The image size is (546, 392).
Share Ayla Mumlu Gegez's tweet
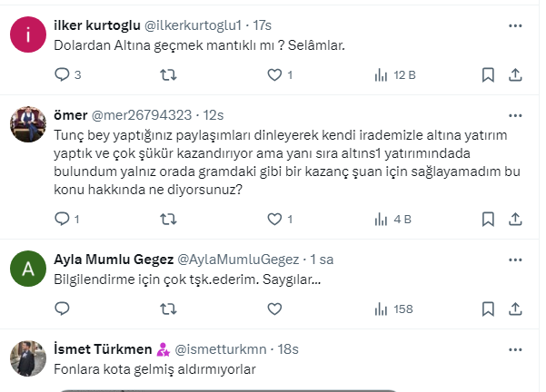515,309
